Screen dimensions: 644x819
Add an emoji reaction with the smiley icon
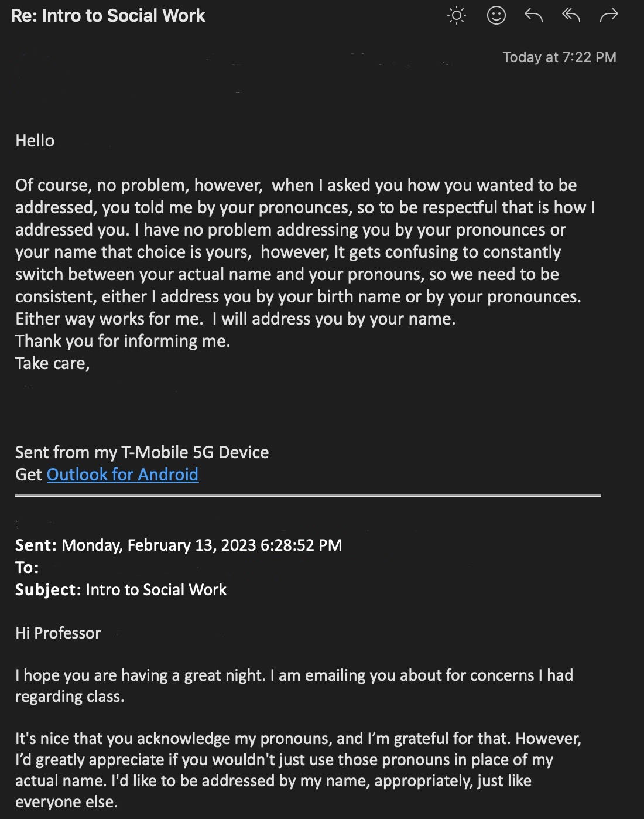(x=496, y=16)
